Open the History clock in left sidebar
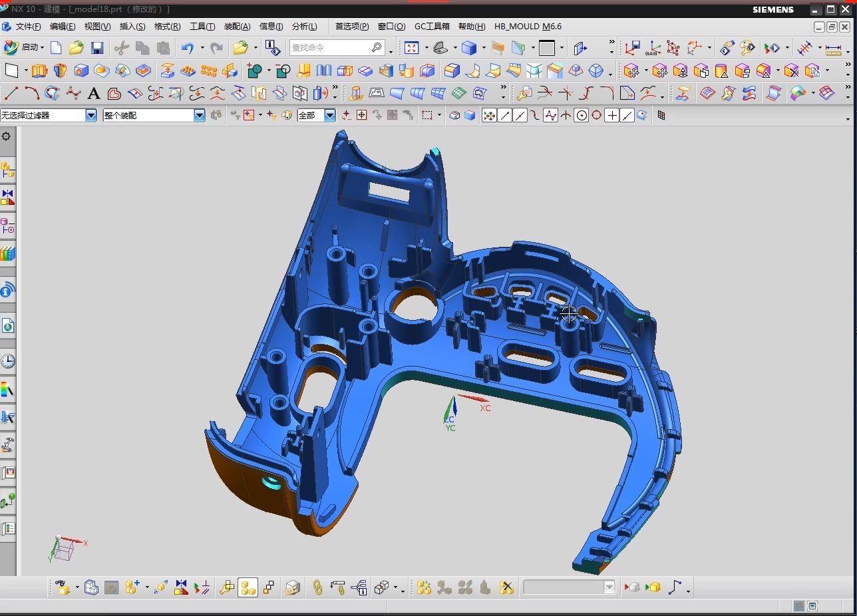This screenshot has height=616, width=857. [7, 361]
